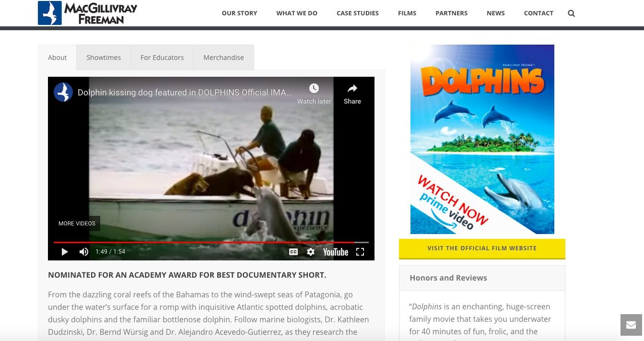The height and width of the screenshot is (341, 644).
Task: Click the Dolphins poster image
Action: (482, 139)
